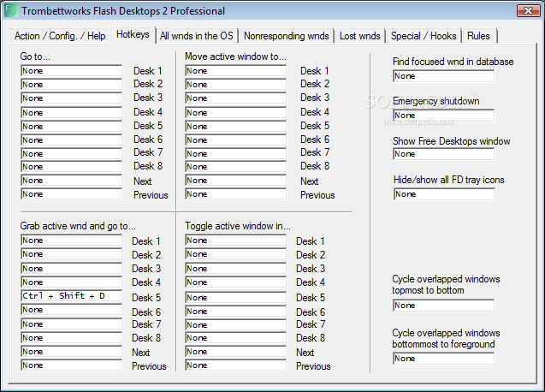545x392 pixels.
Task: Click the Go to Desk 5 hotkey field
Action: click(x=72, y=127)
